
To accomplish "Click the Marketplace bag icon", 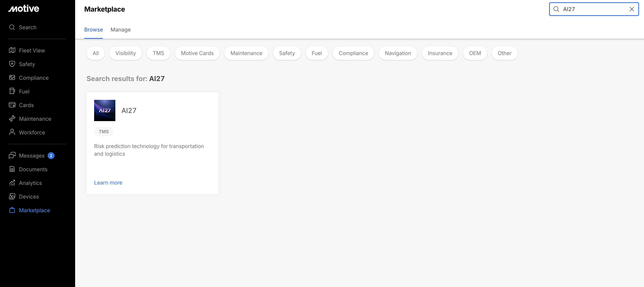I will pyautogui.click(x=12, y=210).
